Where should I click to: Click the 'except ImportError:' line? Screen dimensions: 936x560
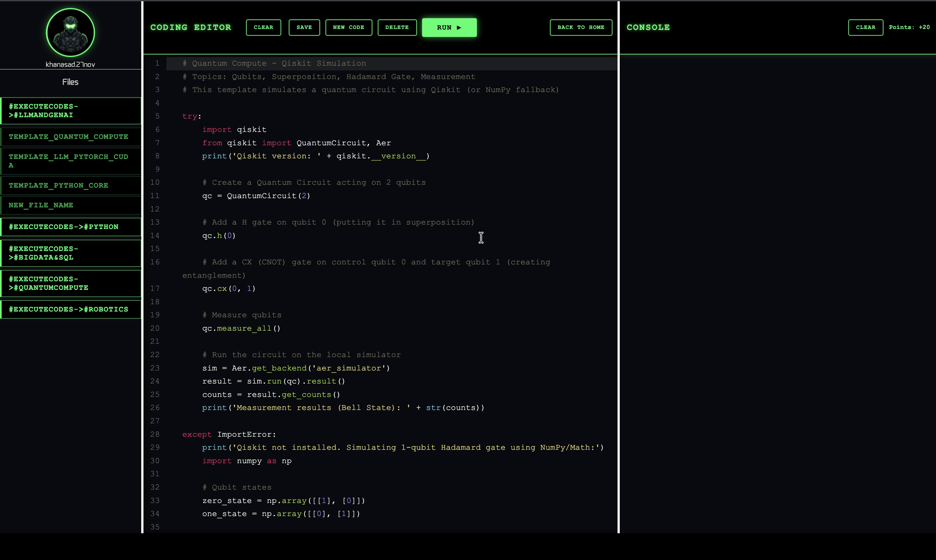pyautogui.click(x=229, y=434)
